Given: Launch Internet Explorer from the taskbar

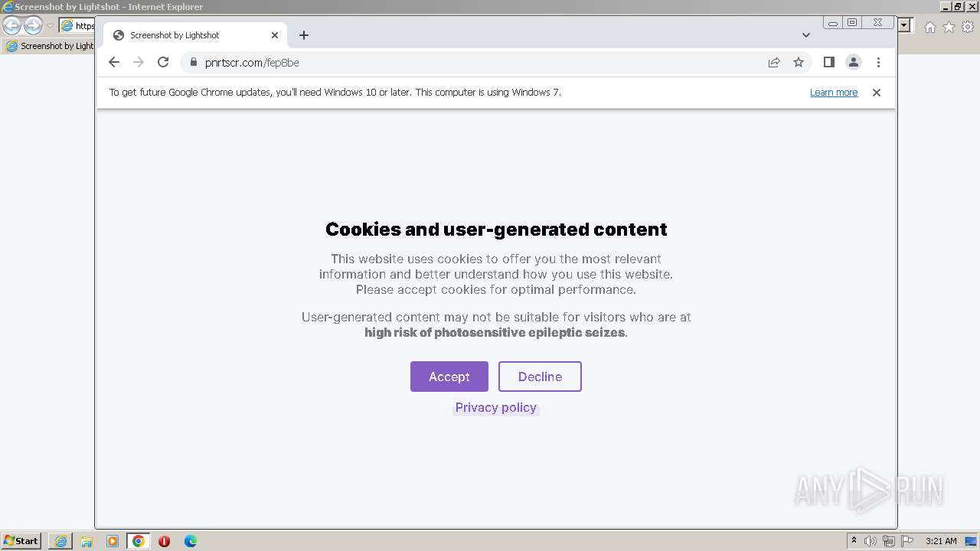Looking at the screenshot, I should (60, 541).
